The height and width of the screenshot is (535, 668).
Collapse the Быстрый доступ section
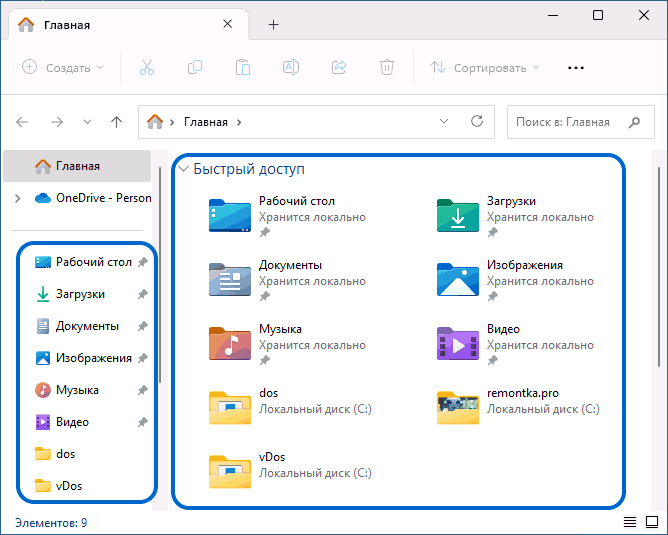(x=184, y=169)
